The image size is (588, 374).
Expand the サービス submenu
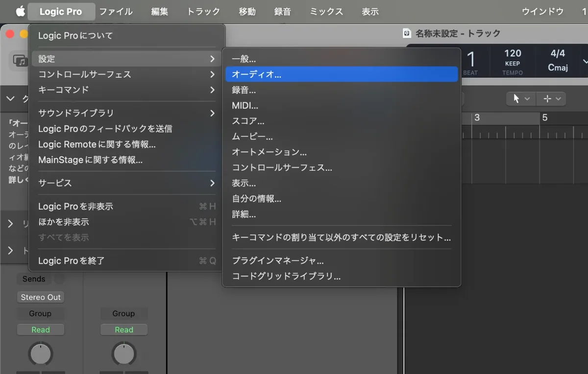click(x=127, y=183)
